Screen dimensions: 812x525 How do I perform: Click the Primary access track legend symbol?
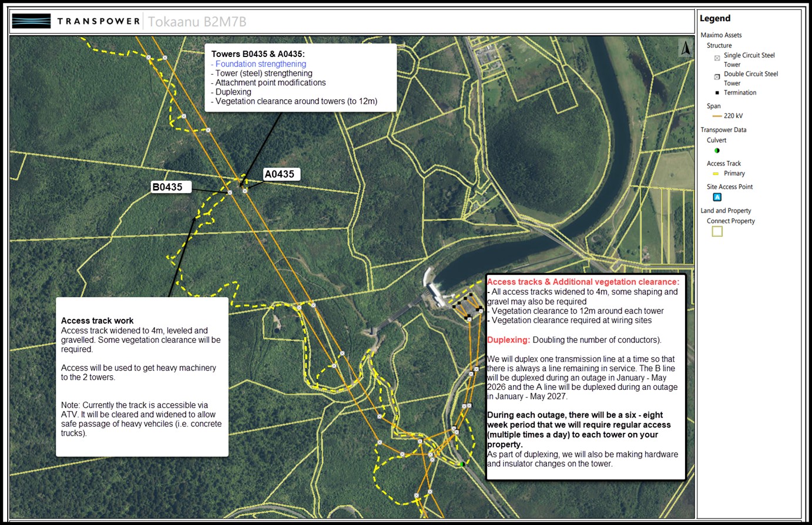(716, 174)
